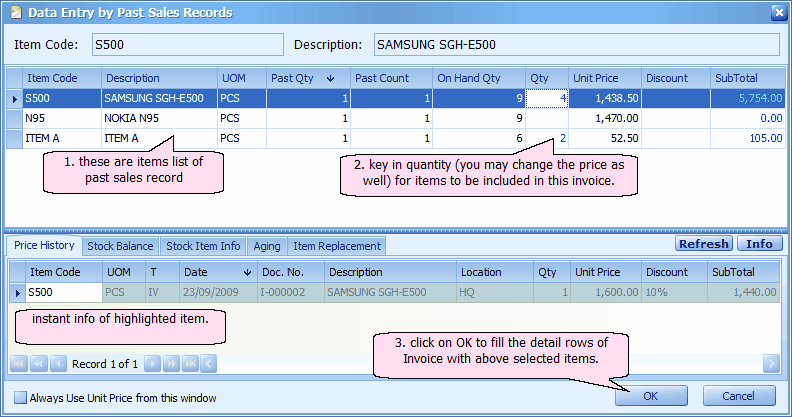Click document number I-000002 cell
The height and width of the screenshot is (417, 792).
pyautogui.click(x=291, y=292)
